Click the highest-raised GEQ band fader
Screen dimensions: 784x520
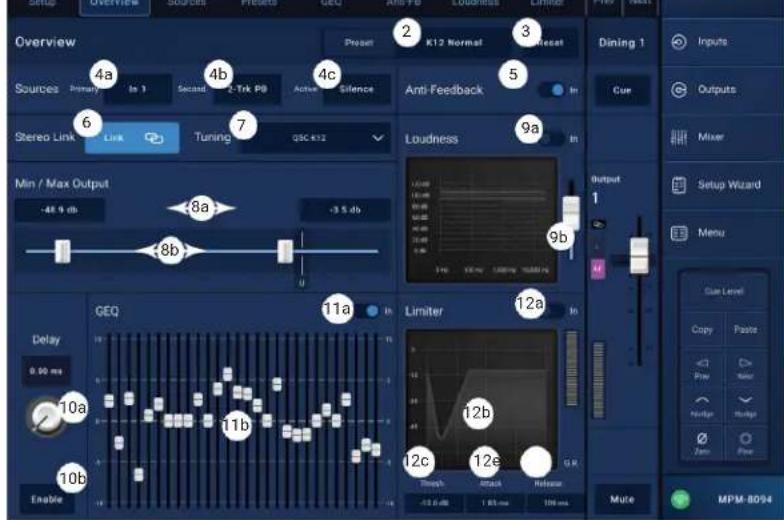228,374
